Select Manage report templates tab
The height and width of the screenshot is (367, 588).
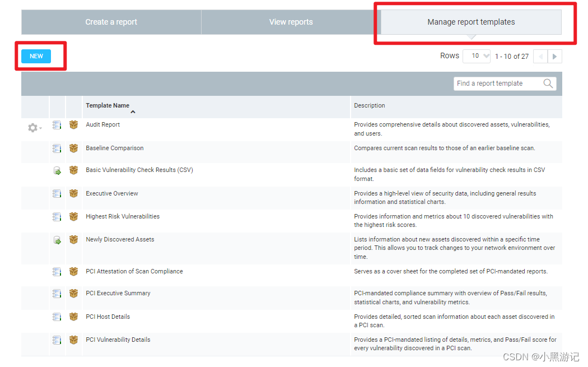point(471,22)
